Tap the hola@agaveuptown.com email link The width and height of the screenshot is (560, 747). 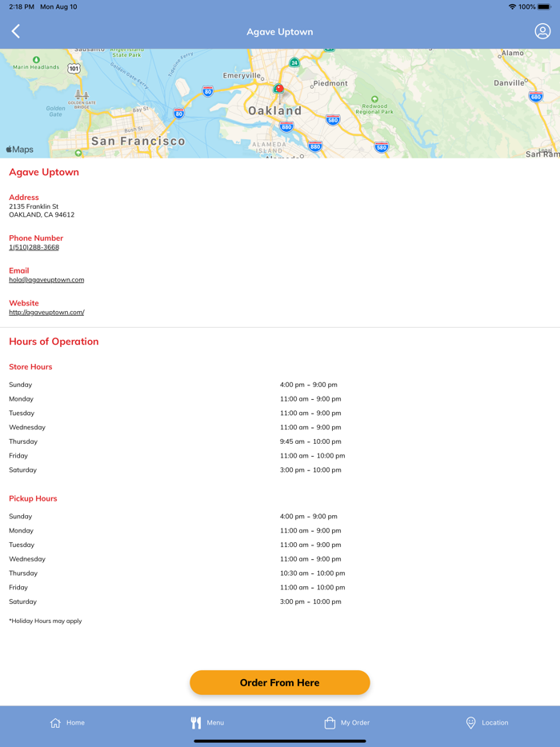pyautogui.click(x=46, y=280)
